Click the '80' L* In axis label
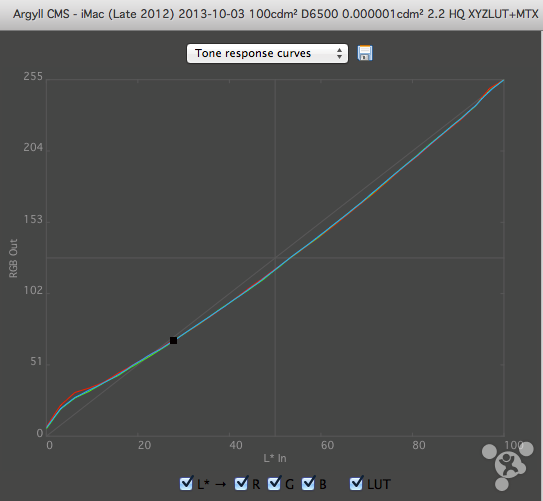The width and height of the screenshot is (543, 501). pos(419,445)
